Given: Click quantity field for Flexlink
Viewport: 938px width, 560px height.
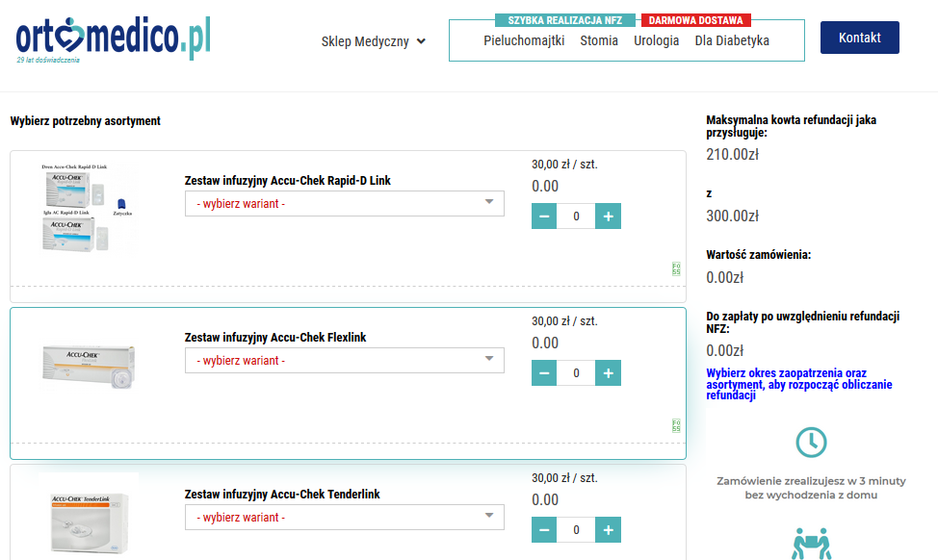Looking at the screenshot, I should point(576,373).
